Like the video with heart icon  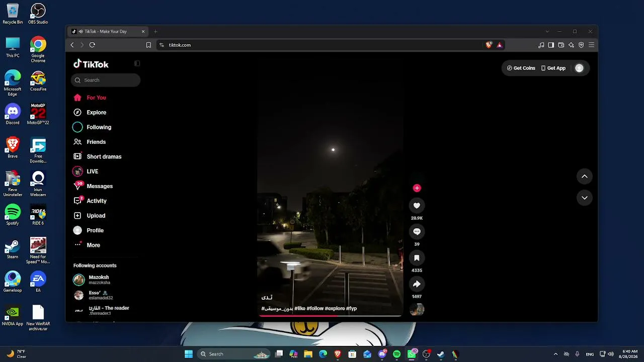(x=417, y=205)
